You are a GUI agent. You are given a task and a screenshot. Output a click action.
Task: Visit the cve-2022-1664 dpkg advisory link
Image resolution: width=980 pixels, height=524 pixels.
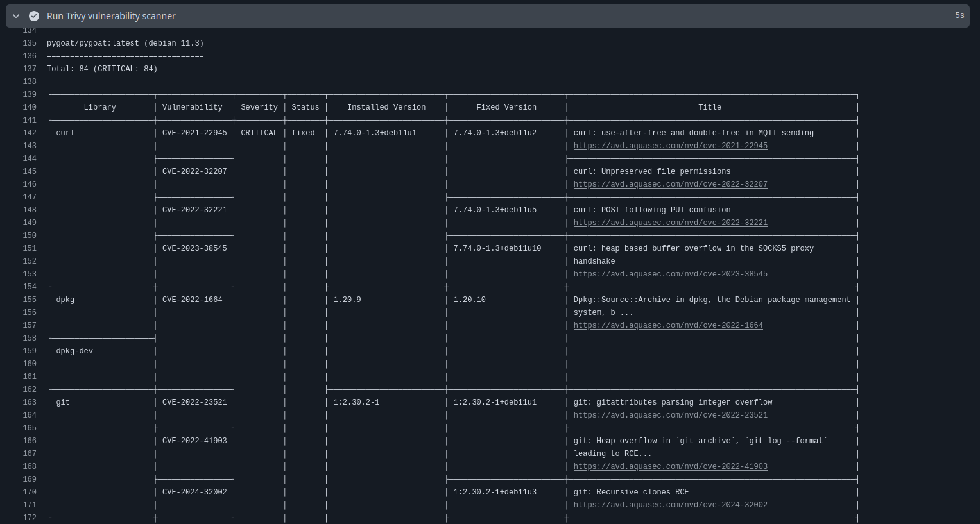667,325
